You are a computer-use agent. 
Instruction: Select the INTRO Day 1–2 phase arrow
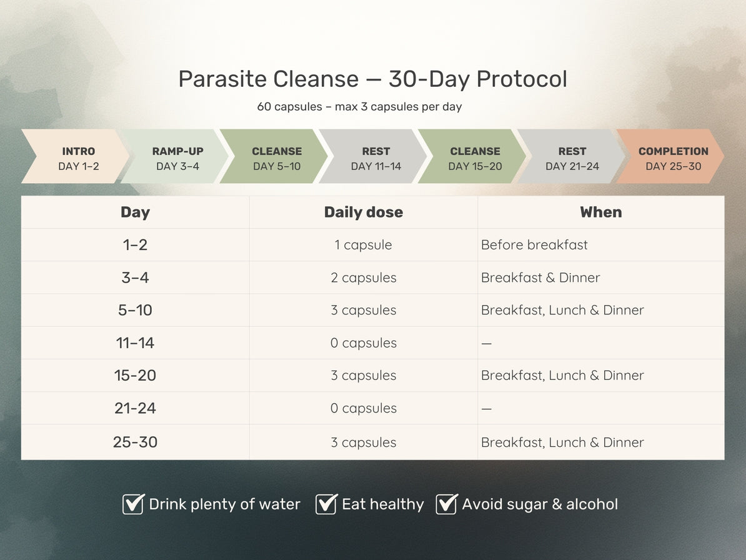pyautogui.click(x=75, y=158)
